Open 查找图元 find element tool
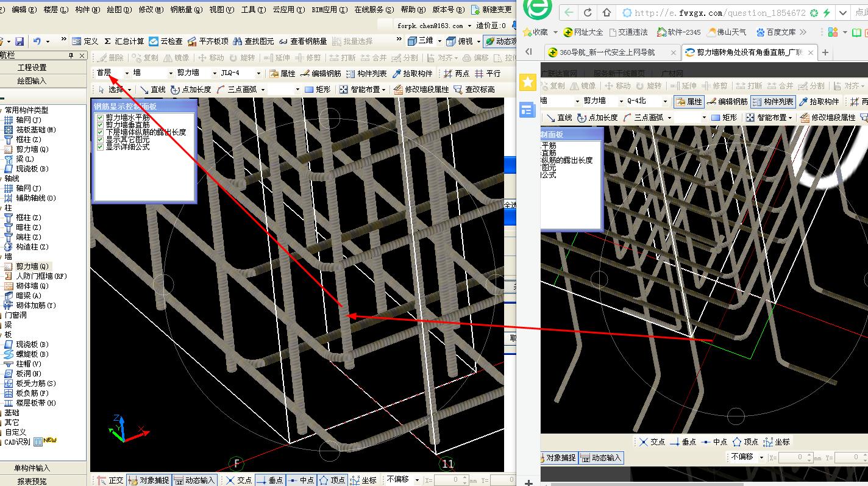Viewport: 868px width, 486px height. click(x=254, y=41)
